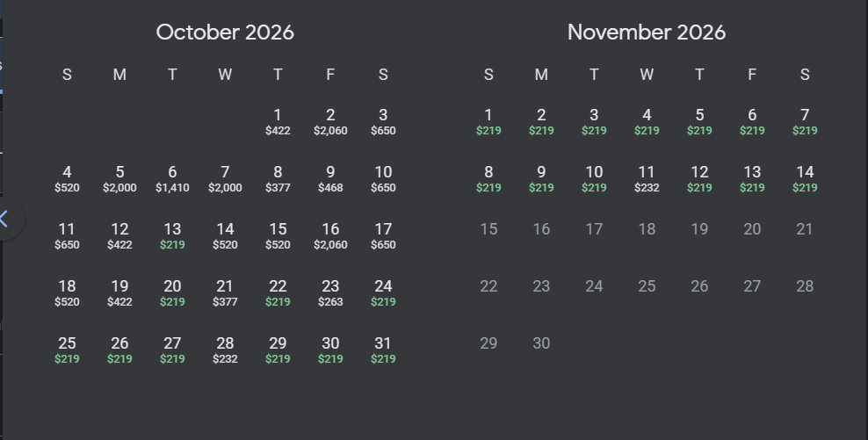The height and width of the screenshot is (440, 868).
Task: Pick October 6 priced at $1,410
Action: point(172,179)
